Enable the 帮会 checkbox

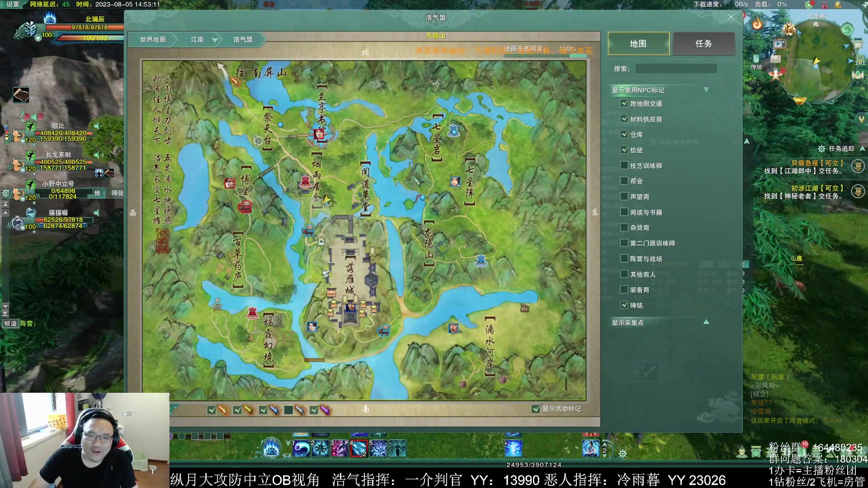click(624, 181)
